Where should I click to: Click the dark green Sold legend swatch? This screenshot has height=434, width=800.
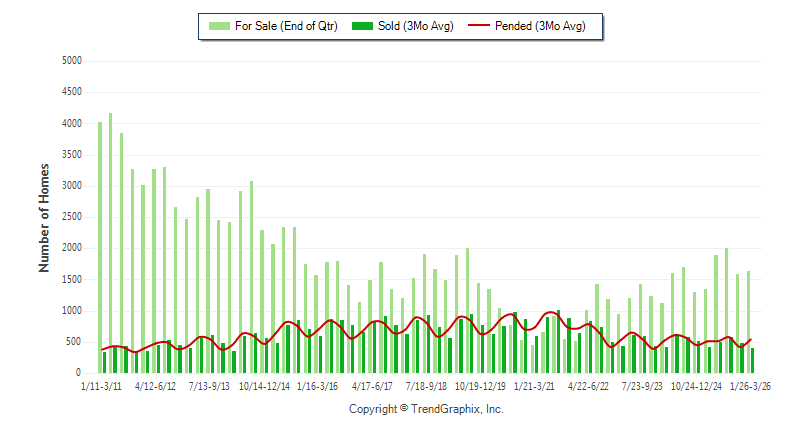point(364,26)
